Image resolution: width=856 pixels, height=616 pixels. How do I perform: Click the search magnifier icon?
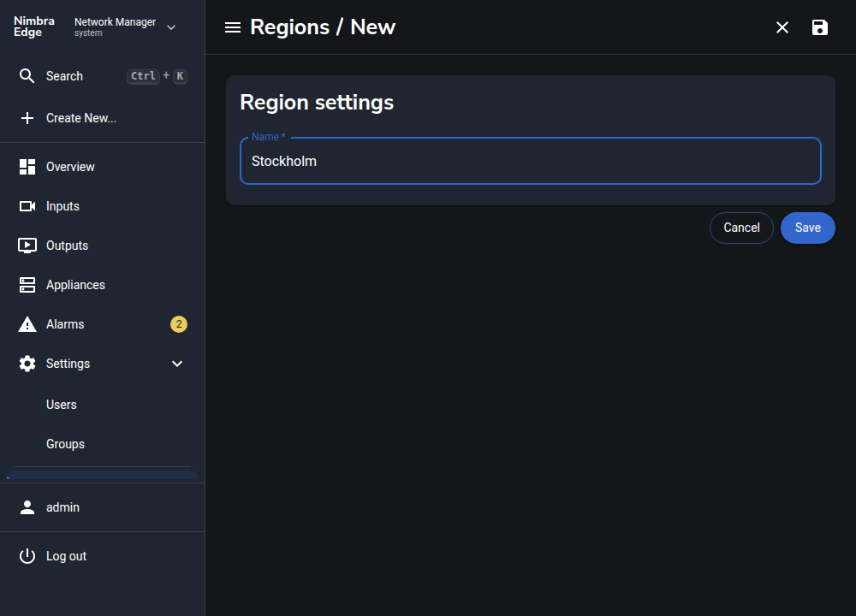click(27, 76)
